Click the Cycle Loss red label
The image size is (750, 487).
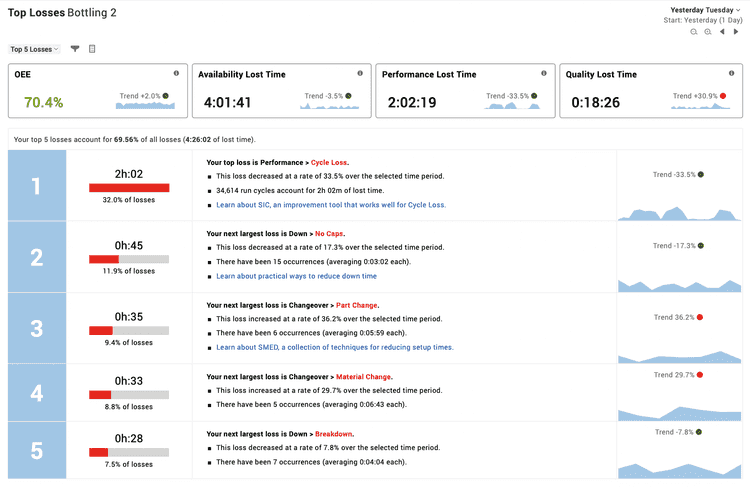[329, 163]
